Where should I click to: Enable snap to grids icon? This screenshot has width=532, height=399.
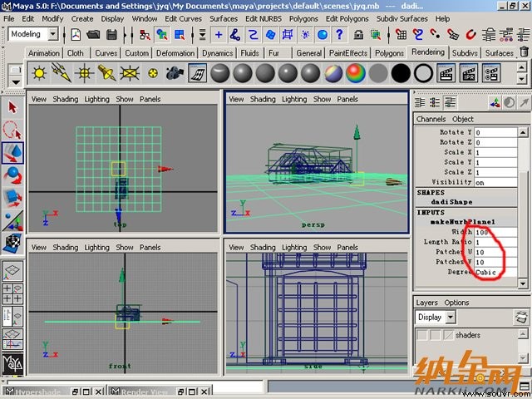click(x=401, y=35)
